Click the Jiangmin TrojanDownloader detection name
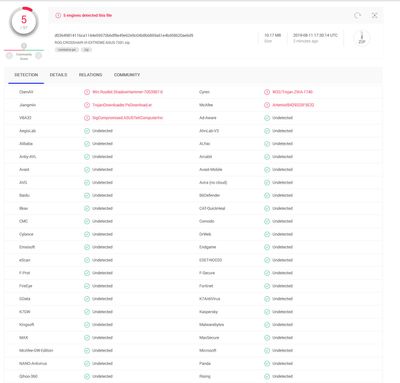Viewport: 400px width, 383px height. coord(122,105)
